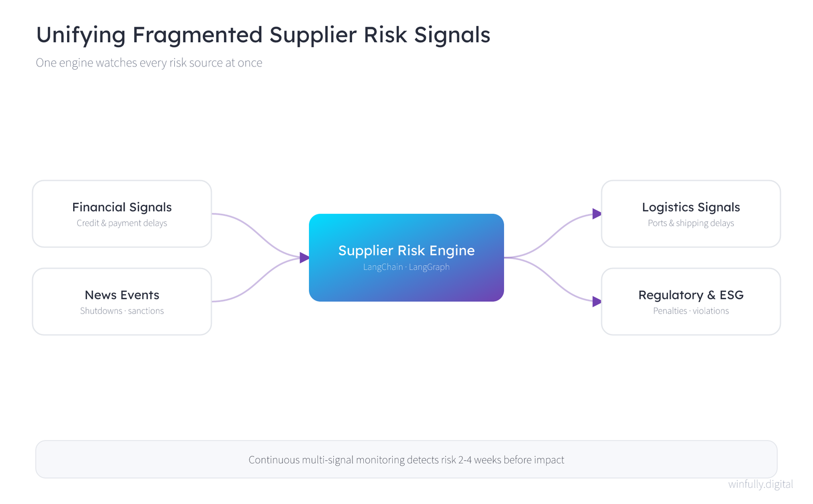813x504 pixels.
Task: Click the subtitle One engine watches every risk source
Action: click(149, 63)
